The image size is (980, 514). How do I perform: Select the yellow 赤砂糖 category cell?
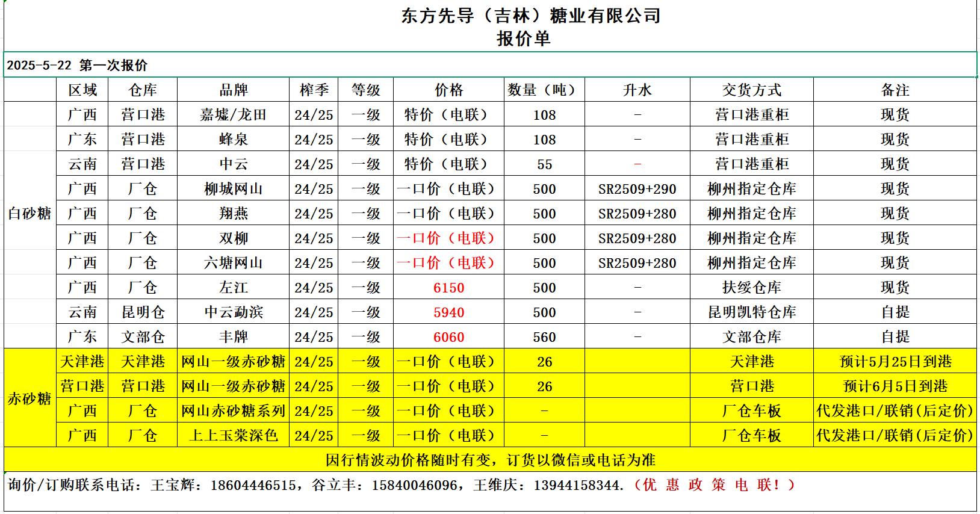[29, 398]
